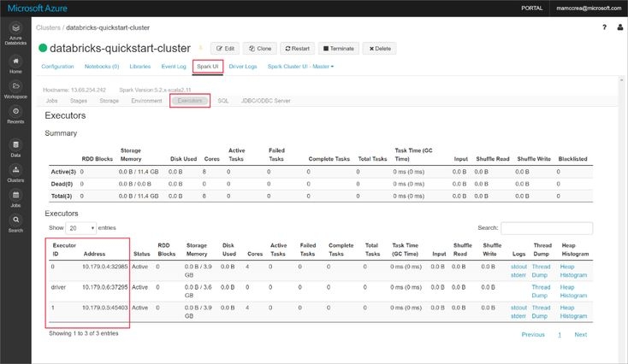Open Libraries tab
The height and width of the screenshot is (364, 628).
pyautogui.click(x=140, y=67)
